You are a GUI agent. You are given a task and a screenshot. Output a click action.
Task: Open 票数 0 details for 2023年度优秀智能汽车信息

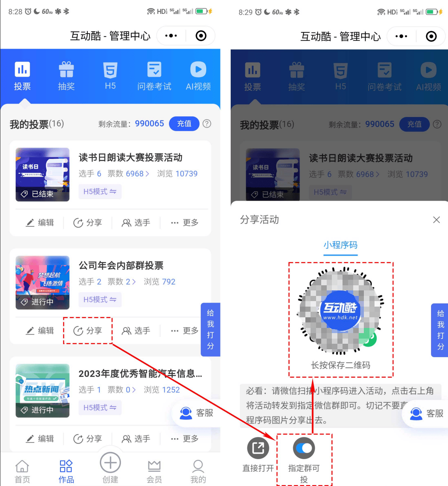point(122,390)
